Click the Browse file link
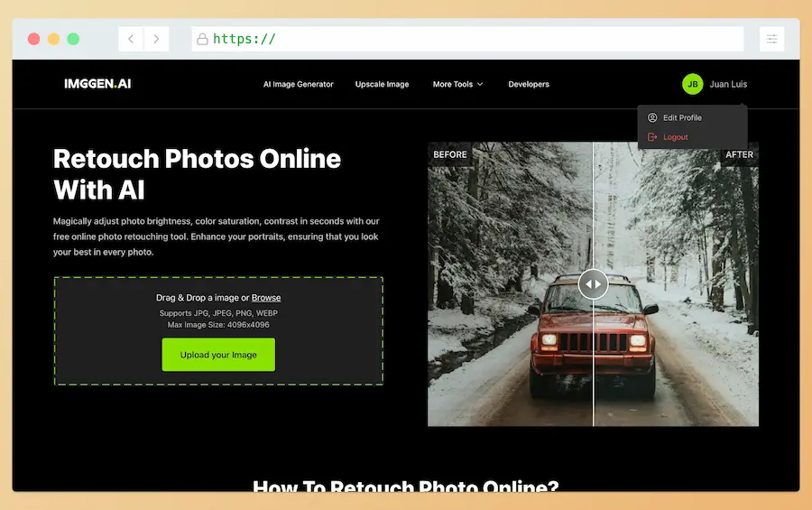The image size is (812, 510). [x=266, y=298]
